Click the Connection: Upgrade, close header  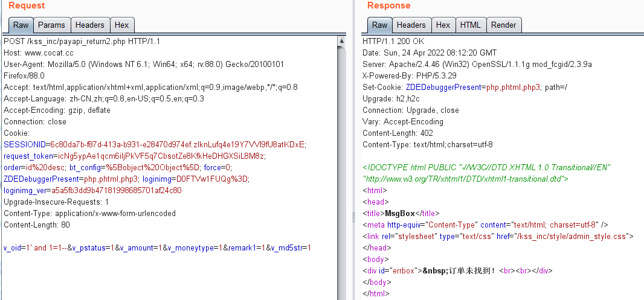click(x=411, y=110)
